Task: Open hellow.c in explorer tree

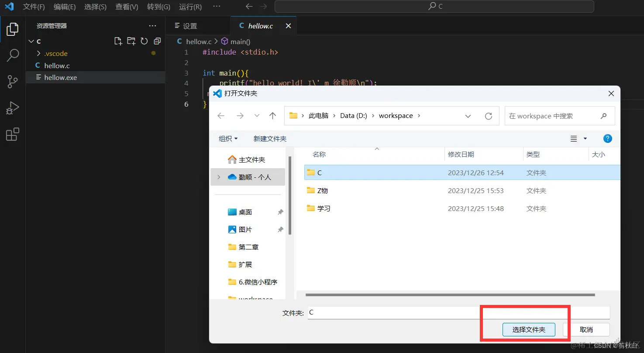Action: point(95,66)
